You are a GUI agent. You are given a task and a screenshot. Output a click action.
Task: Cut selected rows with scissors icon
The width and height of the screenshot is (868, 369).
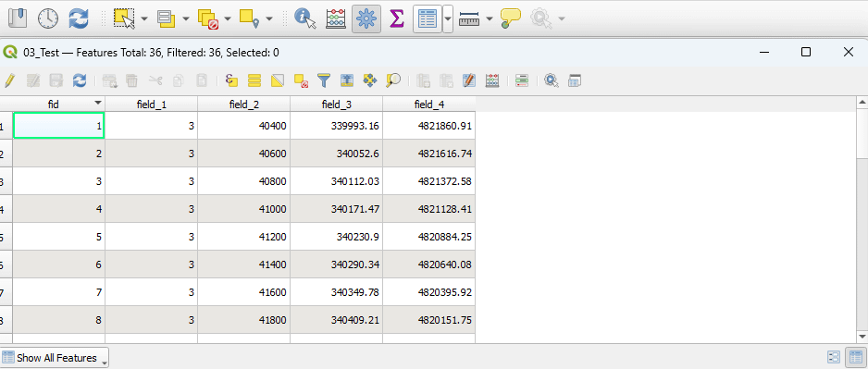click(155, 80)
